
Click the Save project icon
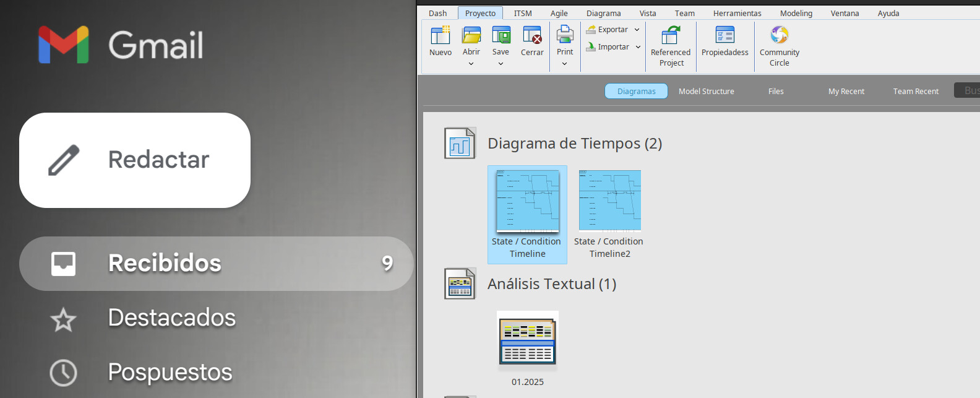[501, 35]
